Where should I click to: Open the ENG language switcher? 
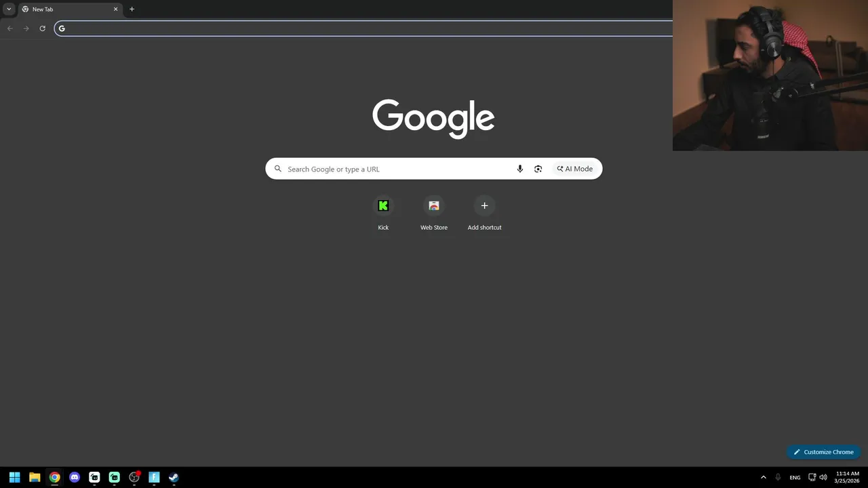pos(795,477)
